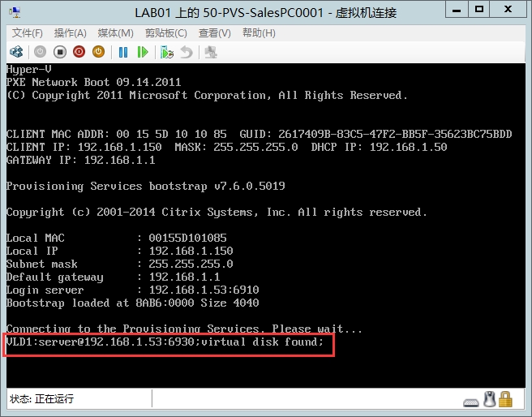This screenshot has width=532, height=417.
Task: Pause the virtual machine
Action: (123, 52)
